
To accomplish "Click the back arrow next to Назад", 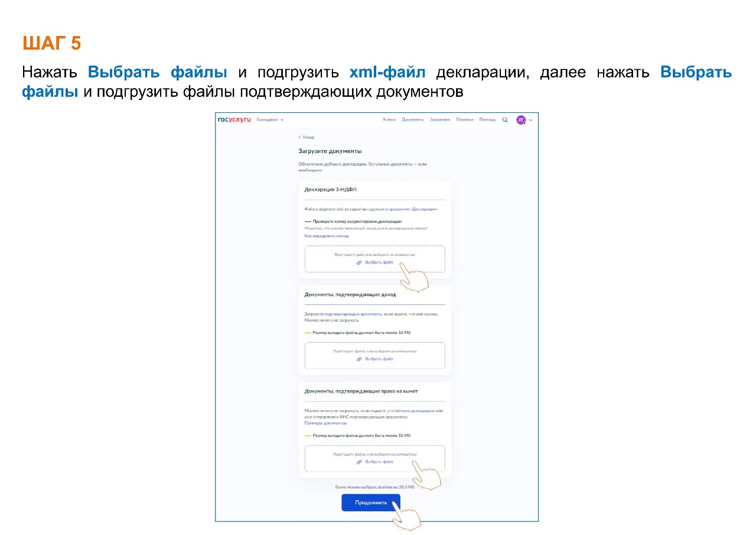I will click(299, 137).
